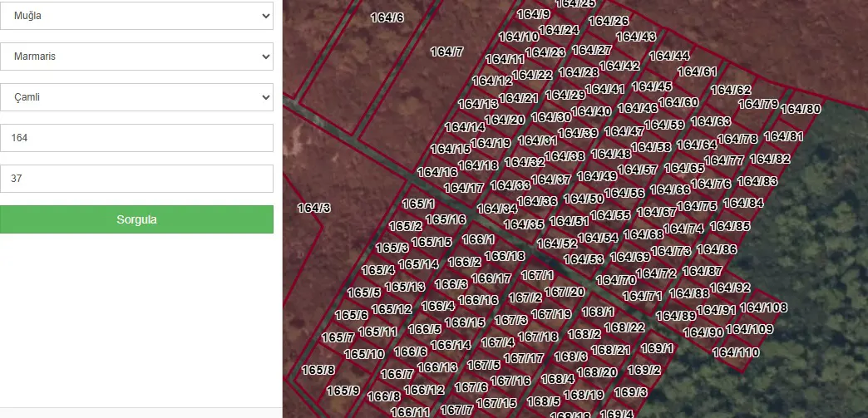Select parcel label 166/1 on the map
This screenshot has width=868, height=418.
(478, 239)
